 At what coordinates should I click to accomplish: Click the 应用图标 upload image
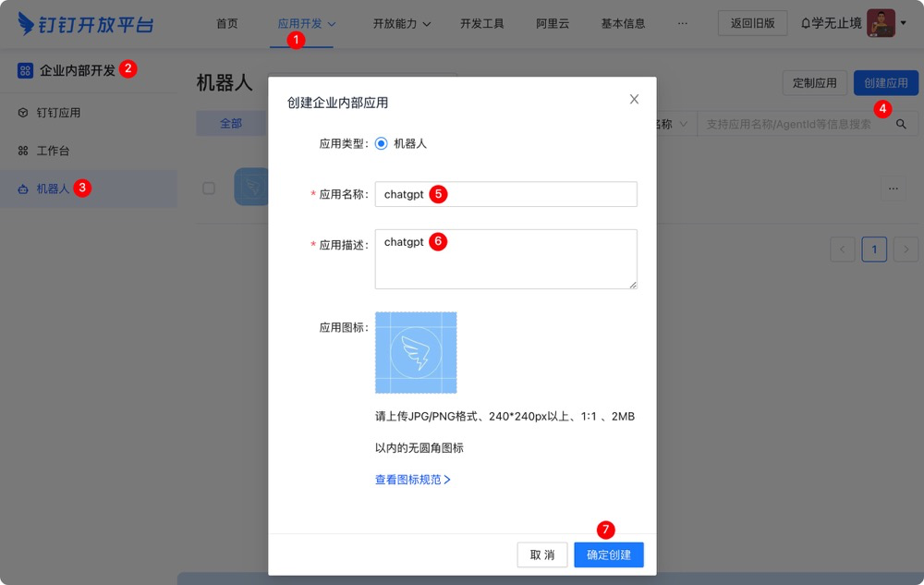416,352
